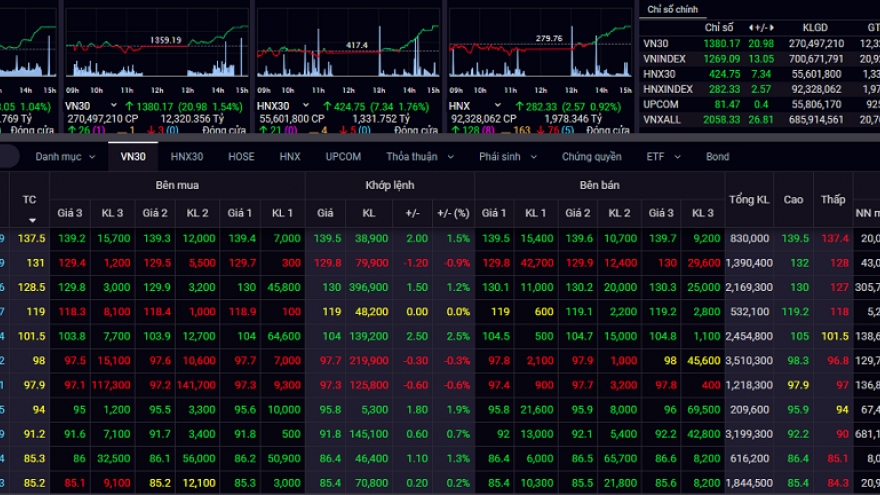This screenshot has height=495, width=880.
Task: Click the Thấp column header
Action: (833, 199)
